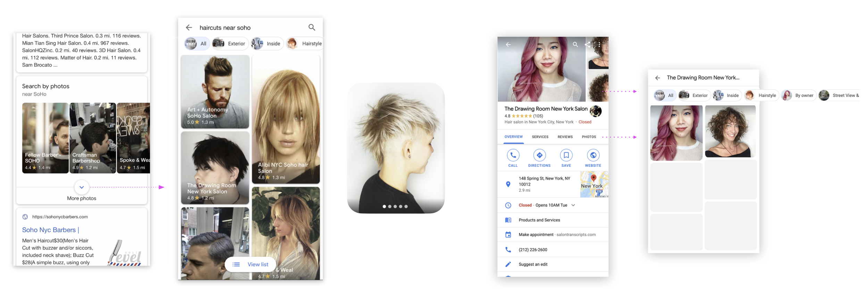868x291 pixels.
Task: Select All chip in Drawing Room photos
Action: click(x=665, y=95)
